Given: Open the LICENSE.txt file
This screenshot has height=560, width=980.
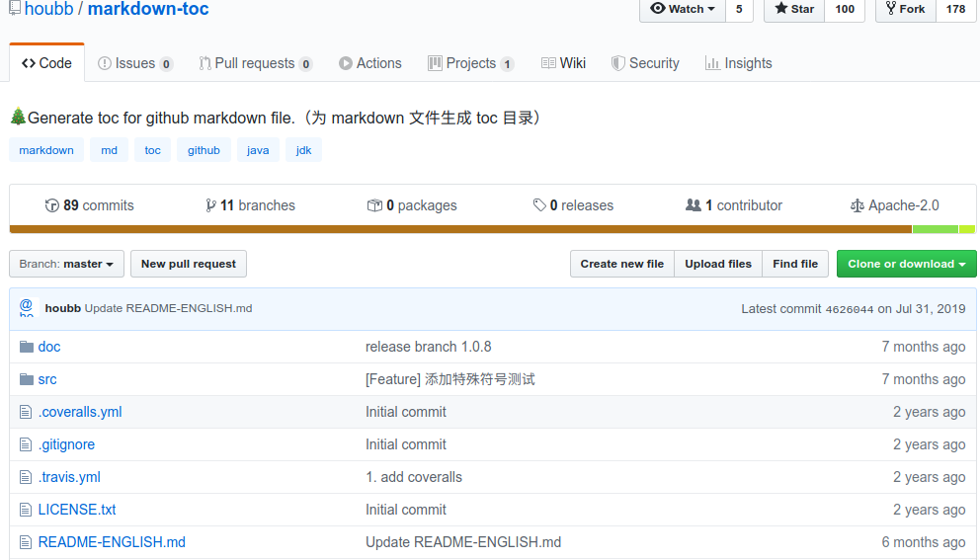Looking at the screenshot, I should [77, 510].
